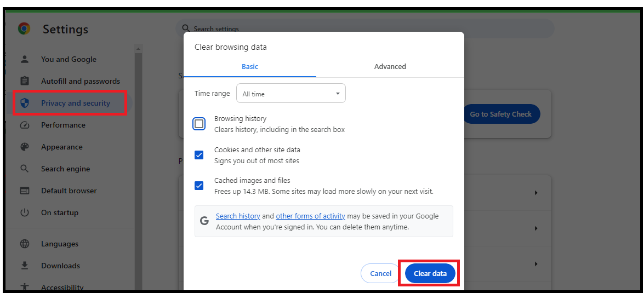This screenshot has width=644, height=299.
Task: Click the Clear browsing data dialog title
Action: (230, 47)
